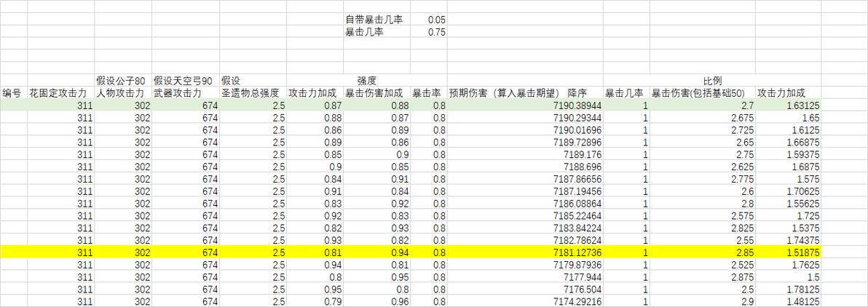The image size is (868, 307).
Task: Click the ratio cell 1.63125
Action: tap(789, 105)
